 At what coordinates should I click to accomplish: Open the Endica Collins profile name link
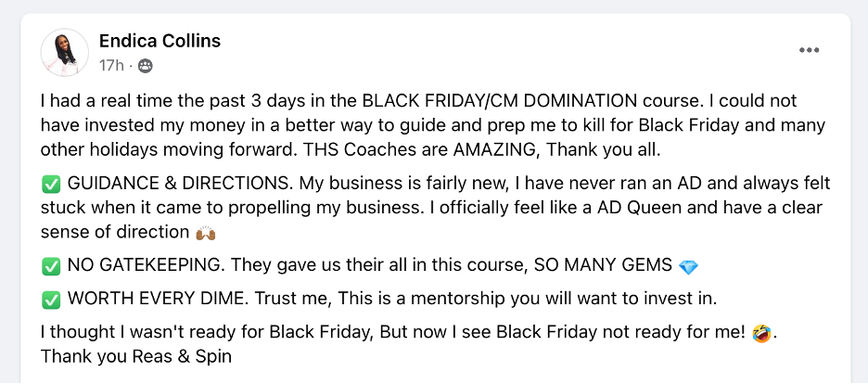pyautogui.click(x=160, y=41)
